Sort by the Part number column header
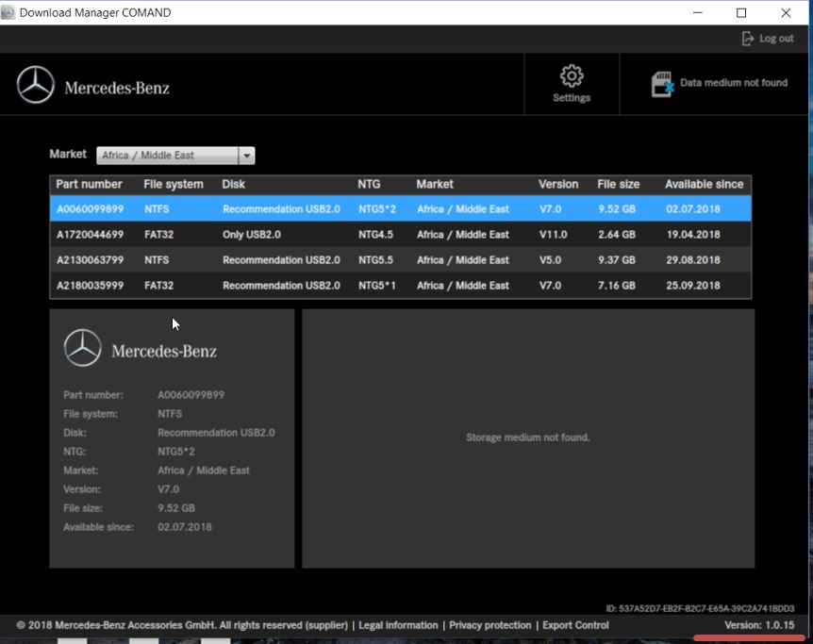813x644 pixels. pos(89,184)
